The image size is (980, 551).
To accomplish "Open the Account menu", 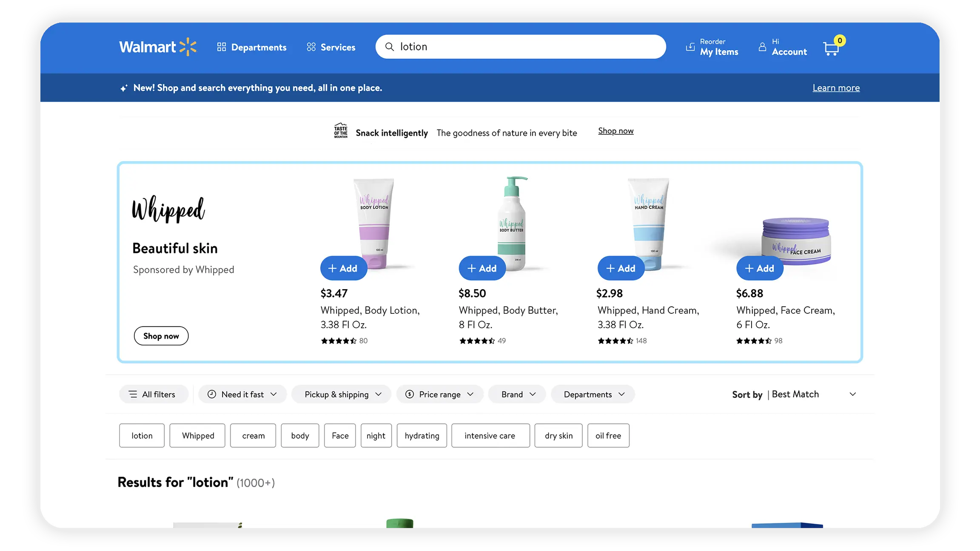I will click(783, 47).
